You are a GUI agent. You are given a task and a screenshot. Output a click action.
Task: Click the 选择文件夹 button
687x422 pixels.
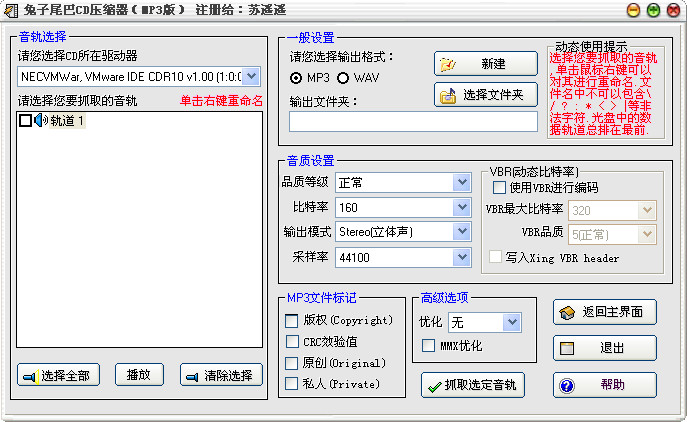486,95
